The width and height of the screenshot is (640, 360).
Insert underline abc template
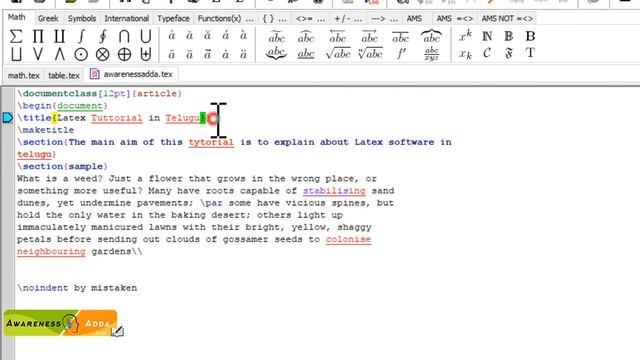[306, 53]
